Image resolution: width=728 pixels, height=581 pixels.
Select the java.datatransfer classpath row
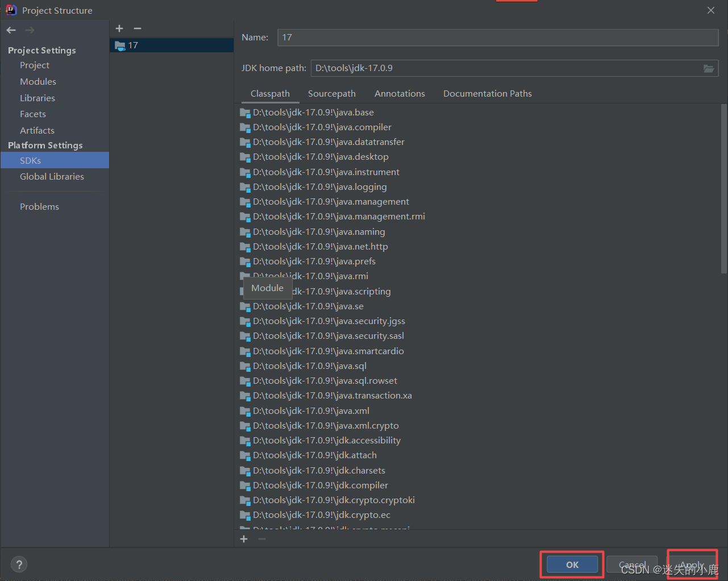[477, 142]
